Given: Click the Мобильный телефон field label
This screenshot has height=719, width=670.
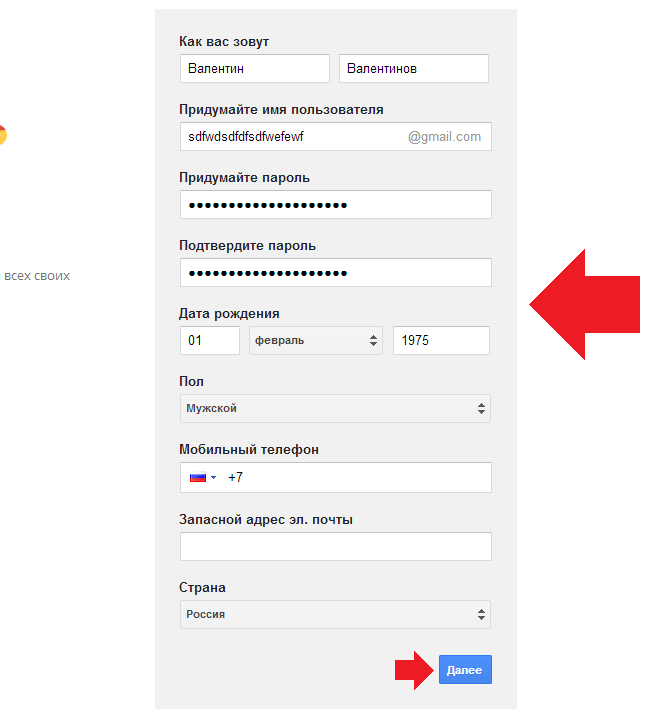Looking at the screenshot, I should click(x=249, y=450).
